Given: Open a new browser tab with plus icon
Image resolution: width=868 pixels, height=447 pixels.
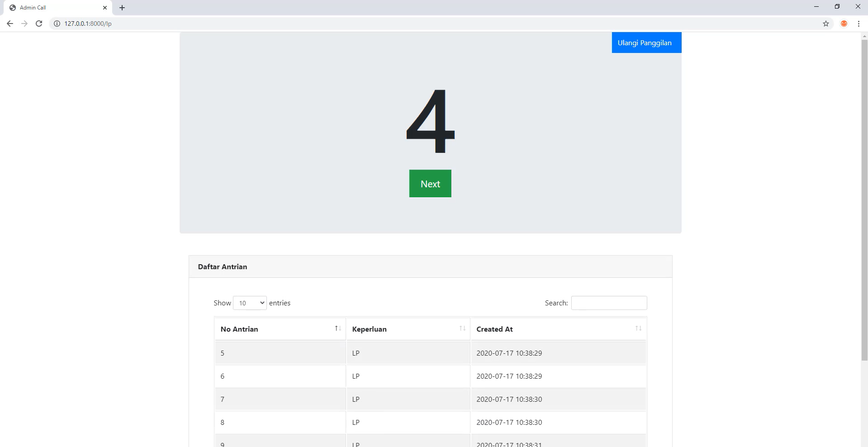Looking at the screenshot, I should click(x=122, y=7).
